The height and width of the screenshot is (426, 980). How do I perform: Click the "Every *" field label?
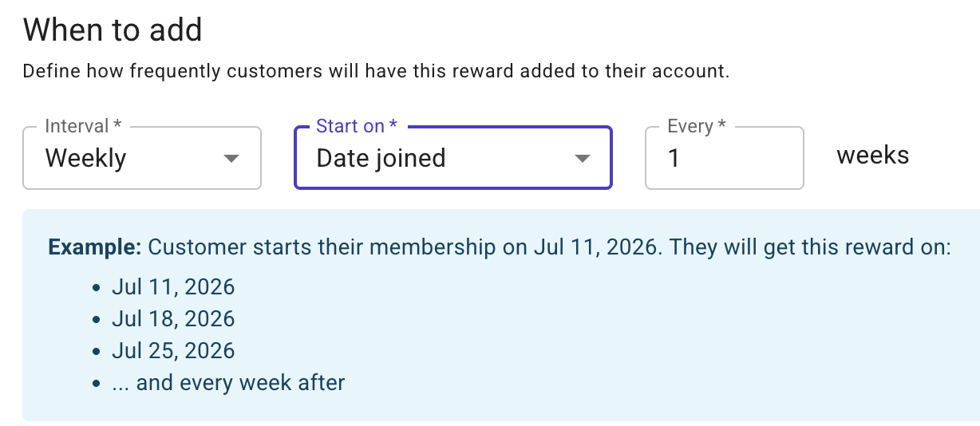[x=696, y=126]
